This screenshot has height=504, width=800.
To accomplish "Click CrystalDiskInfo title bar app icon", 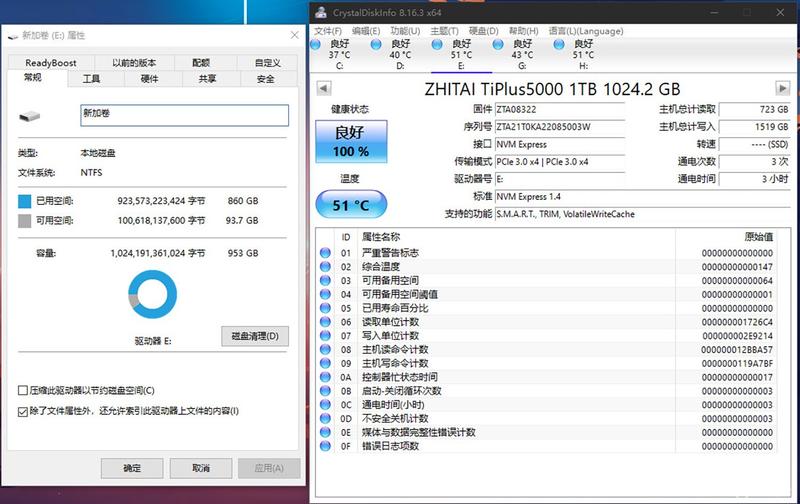I will click(321, 12).
